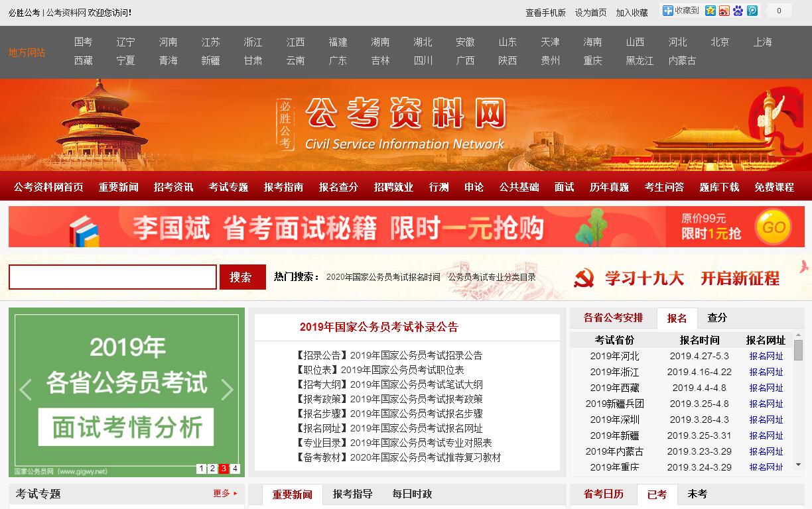Click the search text input box

point(113,277)
